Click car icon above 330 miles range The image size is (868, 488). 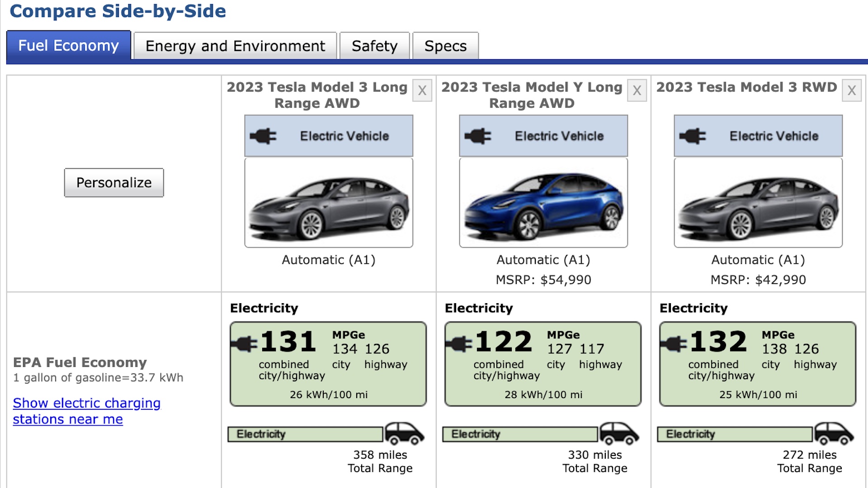coord(619,433)
